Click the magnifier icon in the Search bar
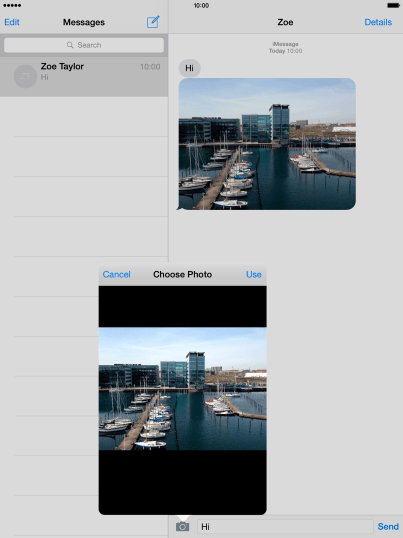Screen dimensions: 403x538 click(70, 45)
